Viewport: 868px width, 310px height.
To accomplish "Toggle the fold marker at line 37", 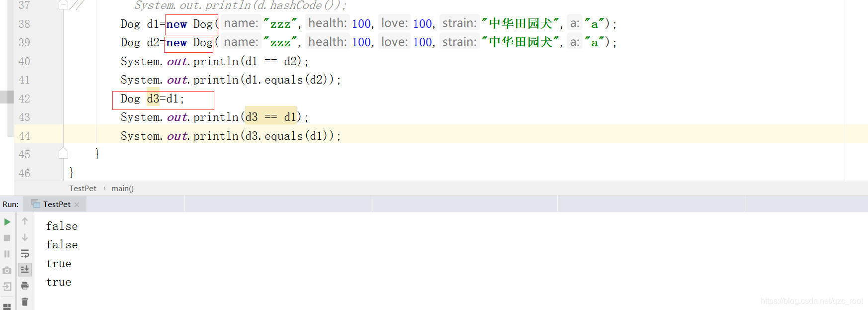I will coord(63,5).
